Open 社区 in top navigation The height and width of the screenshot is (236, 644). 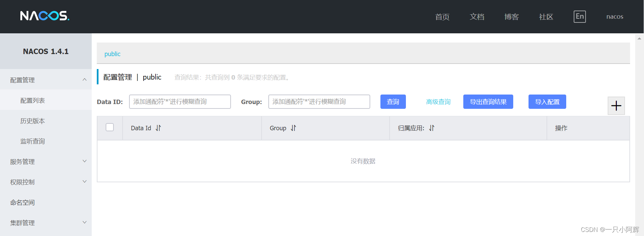tap(546, 17)
